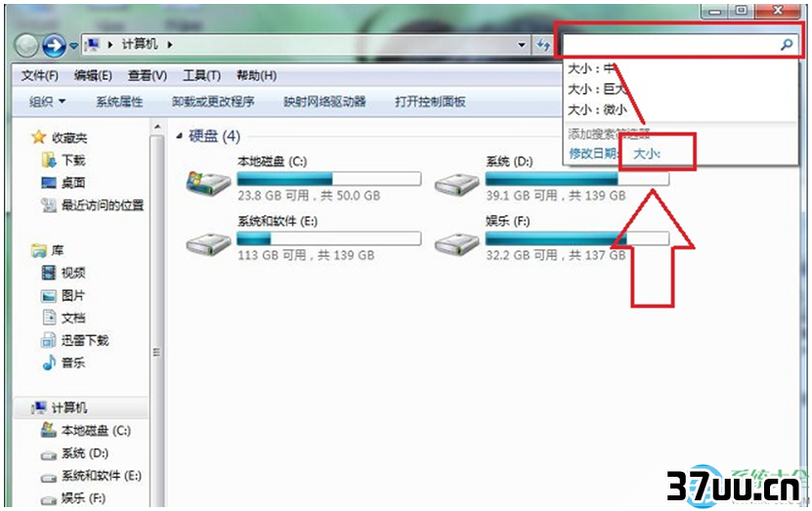Open the 查看(V) menu
The height and width of the screenshot is (511, 812).
[148, 75]
